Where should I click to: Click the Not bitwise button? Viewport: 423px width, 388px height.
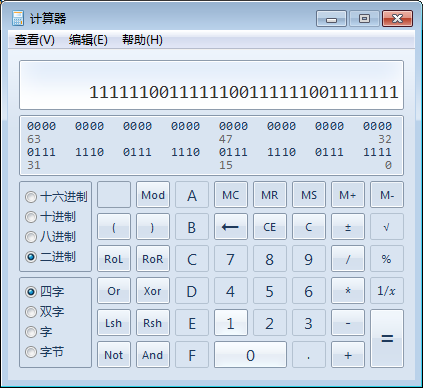tap(114, 355)
